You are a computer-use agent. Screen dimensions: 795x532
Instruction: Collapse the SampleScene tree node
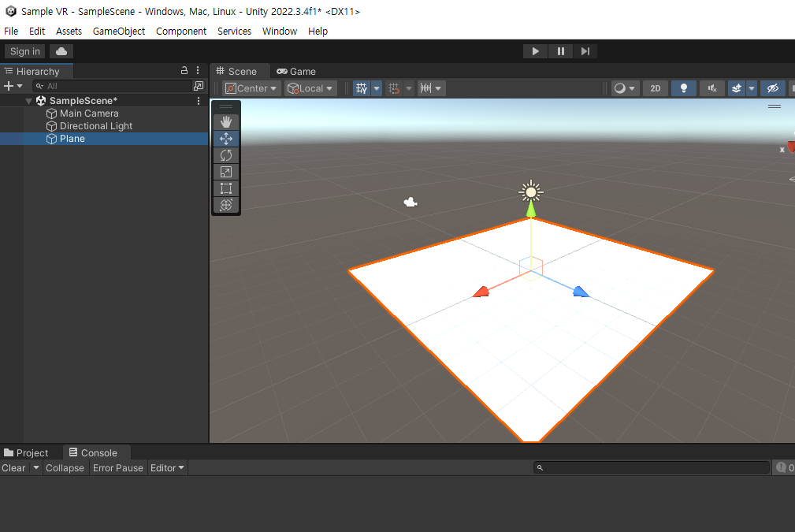tap(29, 101)
